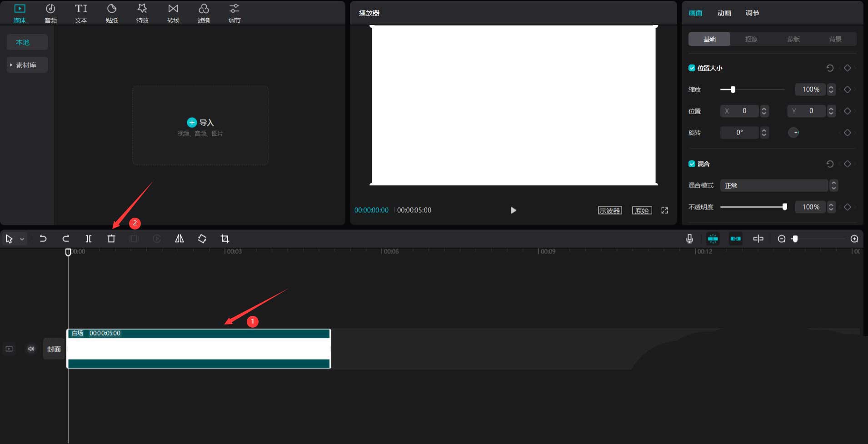
Task: Add keyframe for 位置 position
Action: (x=847, y=111)
